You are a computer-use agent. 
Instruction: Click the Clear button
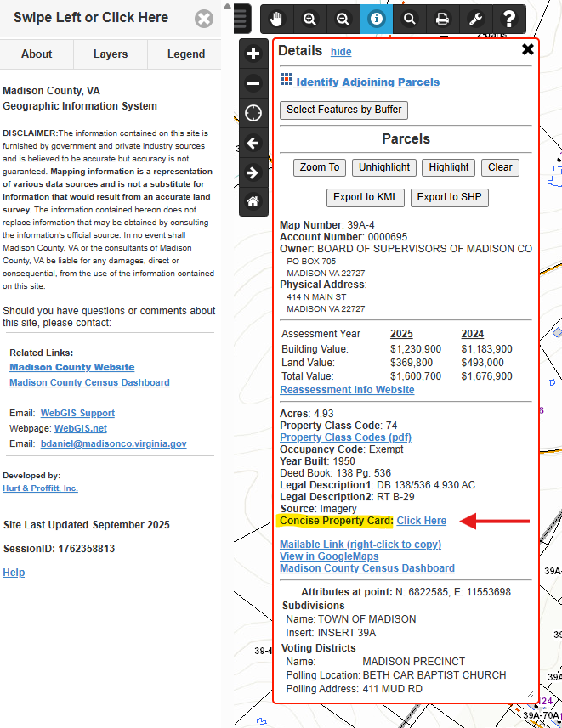click(500, 167)
